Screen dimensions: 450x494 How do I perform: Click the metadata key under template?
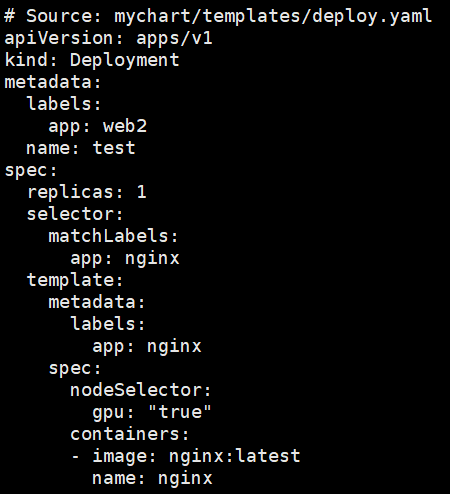(97, 302)
